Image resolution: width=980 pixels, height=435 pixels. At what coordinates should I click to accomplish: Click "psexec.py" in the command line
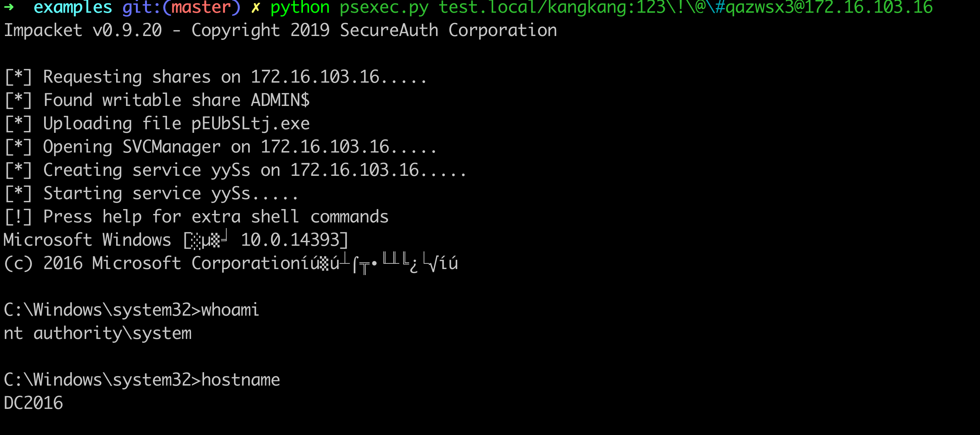pyautogui.click(x=384, y=7)
